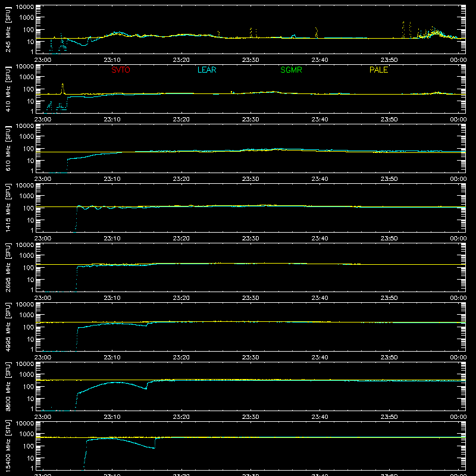Click the cyan dip minimum in the 15400 MHz plot
The height and width of the screenshot is (476, 476).
click(x=154, y=448)
